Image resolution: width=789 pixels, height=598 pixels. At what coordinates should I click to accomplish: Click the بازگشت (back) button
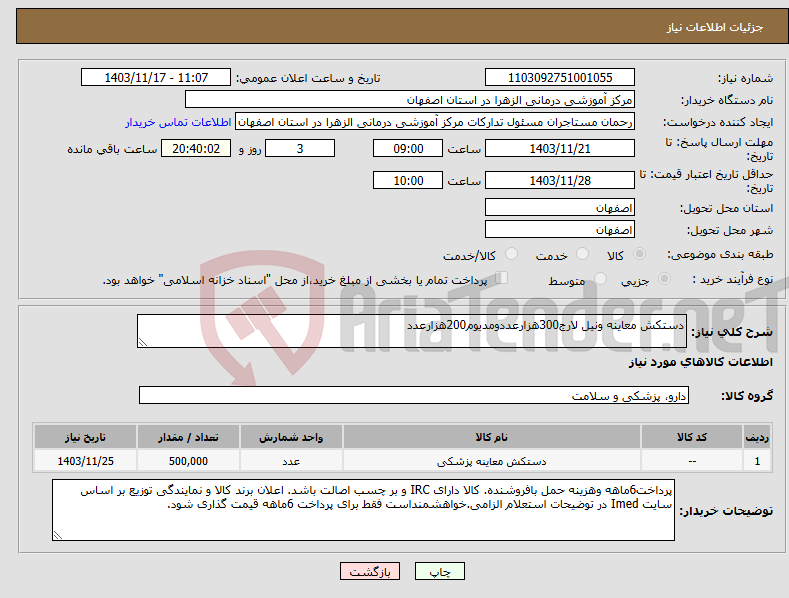point(369,571)
